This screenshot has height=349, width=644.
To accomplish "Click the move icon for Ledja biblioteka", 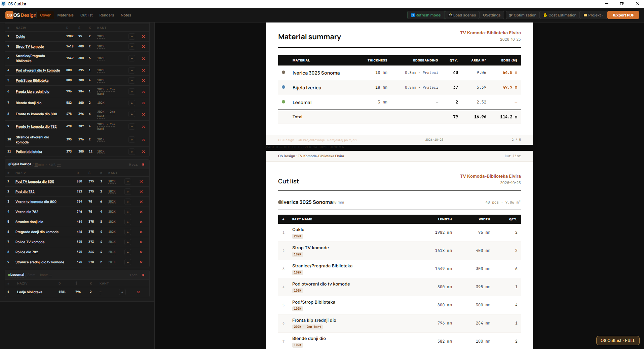I will click(122, 292).
